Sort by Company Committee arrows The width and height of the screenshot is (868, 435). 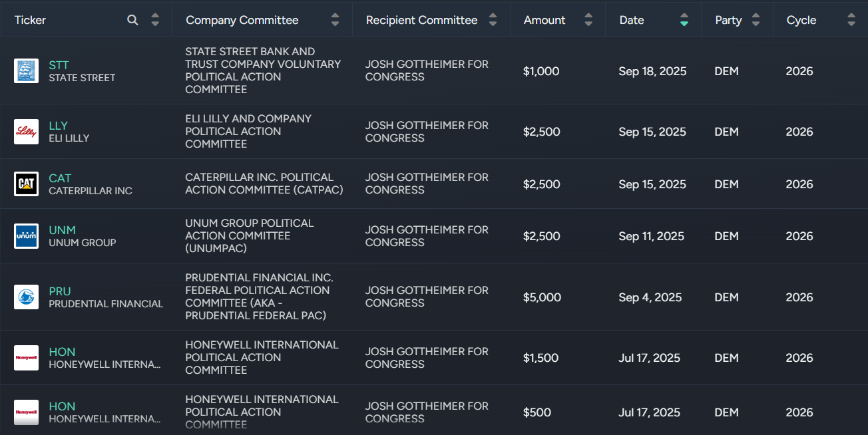pos(335,20)
